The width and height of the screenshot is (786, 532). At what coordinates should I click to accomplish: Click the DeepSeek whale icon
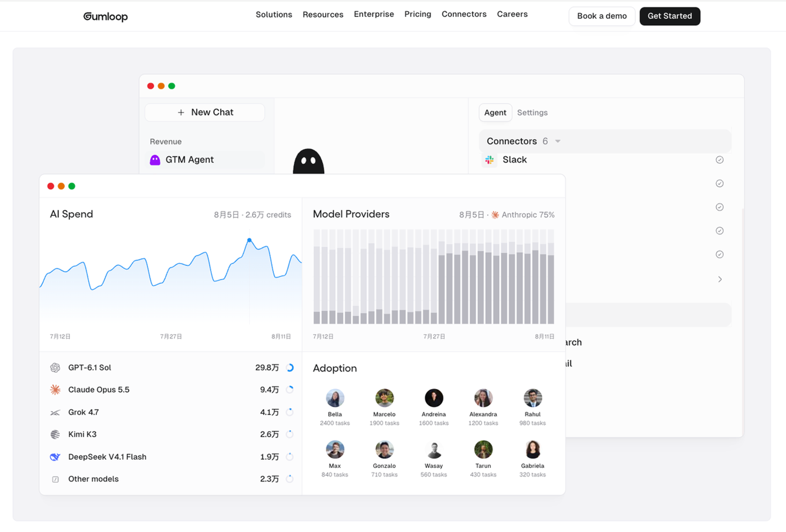click(55, 457)
